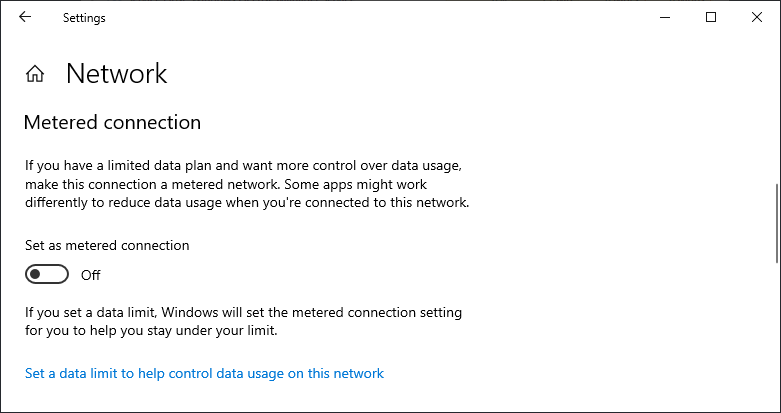The width and height of the screenshot is (781, 413).
Task: Turn on the metered connection switch
Action: (x=47, y=275)
